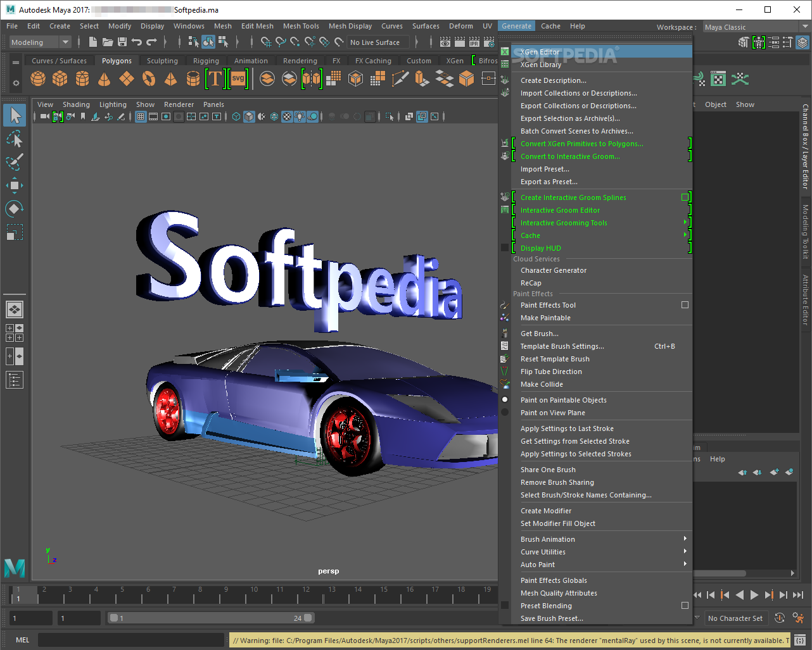812x650 pixels.
Task: Open Create Interactive Groom Splines option box
Action: click(685, 197)
